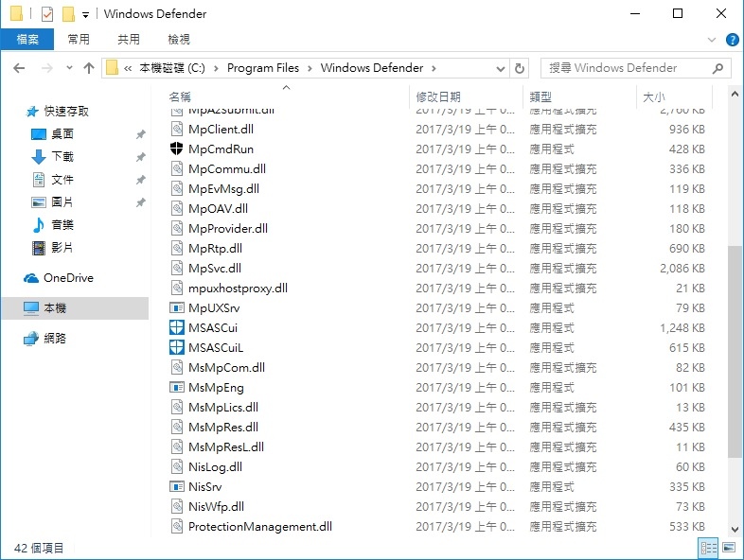Open OneDrive in the sidebar
Screen dimensions: 744x560
click(x=68, y=278)
